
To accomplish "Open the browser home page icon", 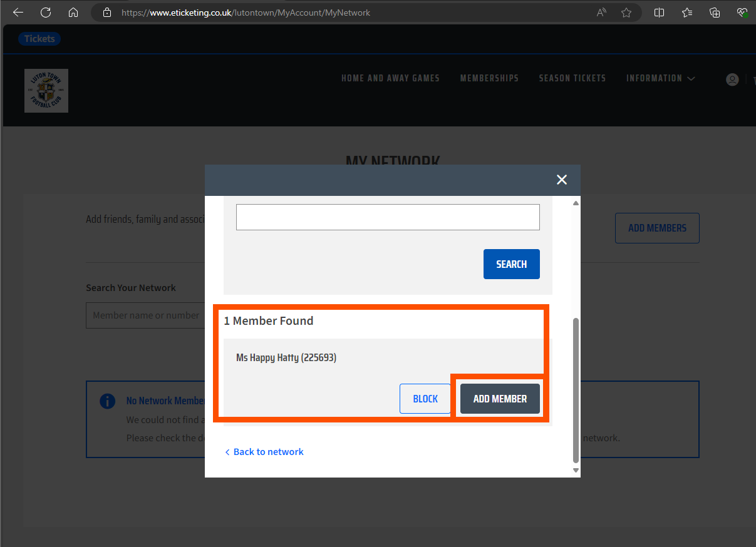I will [73, 13].
